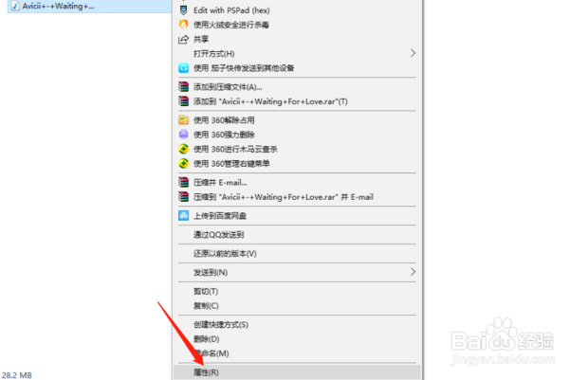The height and width of the screenshot is (380, 588).
Task: Click the Huorong security flame icon
Action: [183, 25]
